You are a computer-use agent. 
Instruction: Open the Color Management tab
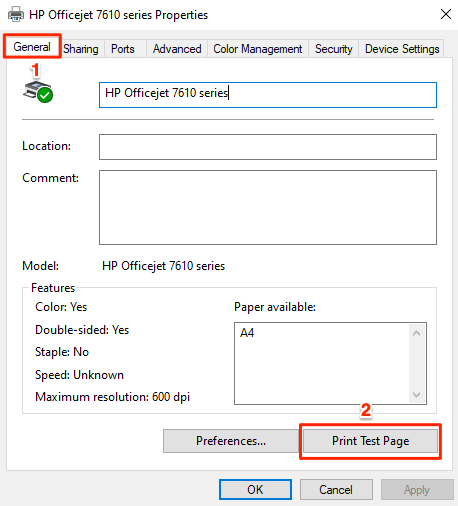click(x=258, y=49)
